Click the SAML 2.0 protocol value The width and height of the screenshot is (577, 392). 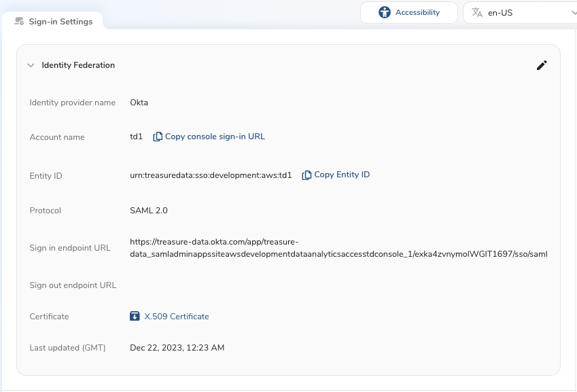pos(148,211)
